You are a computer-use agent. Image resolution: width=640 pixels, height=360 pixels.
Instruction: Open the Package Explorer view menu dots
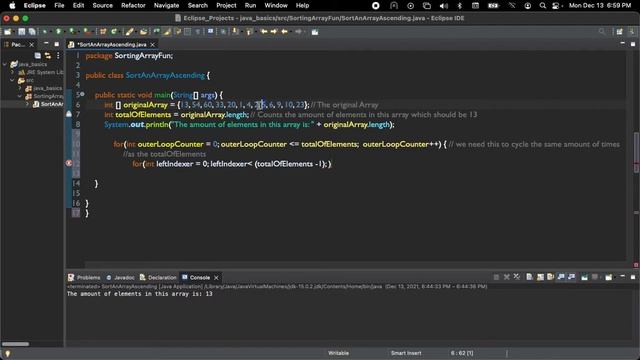(58, 56)
